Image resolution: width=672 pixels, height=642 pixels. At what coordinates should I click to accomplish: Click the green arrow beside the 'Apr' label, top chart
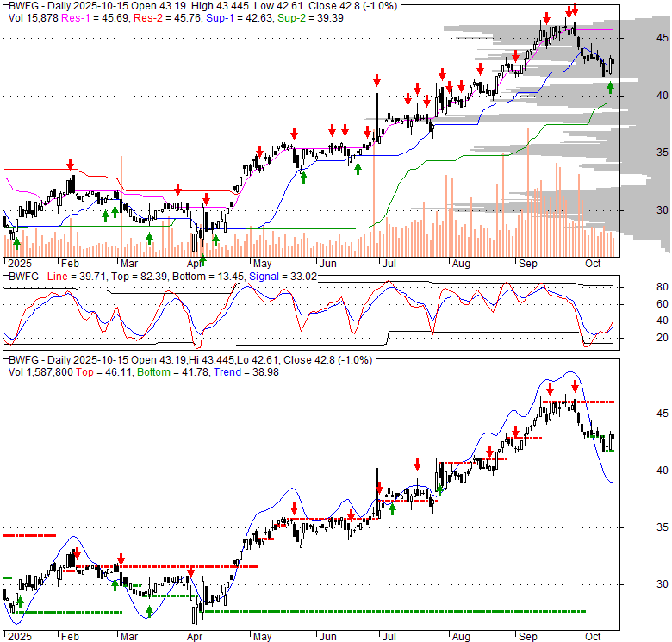coord(202,259)
